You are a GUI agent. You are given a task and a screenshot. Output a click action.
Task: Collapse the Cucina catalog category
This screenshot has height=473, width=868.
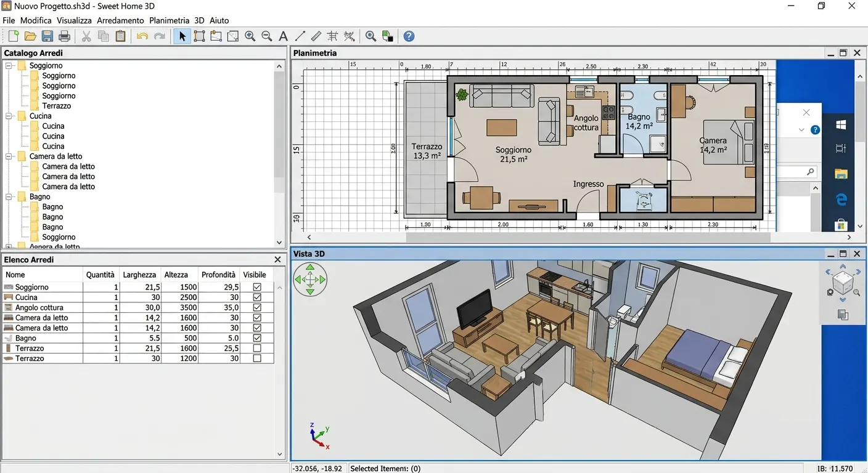(9, 116)
